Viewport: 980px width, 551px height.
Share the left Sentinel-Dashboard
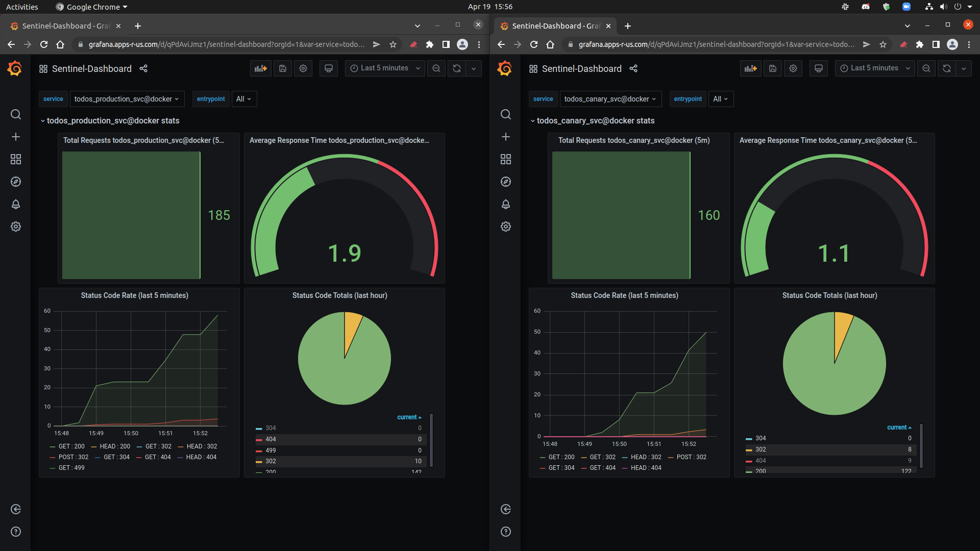pyautogui.click(x=143, y=68)
